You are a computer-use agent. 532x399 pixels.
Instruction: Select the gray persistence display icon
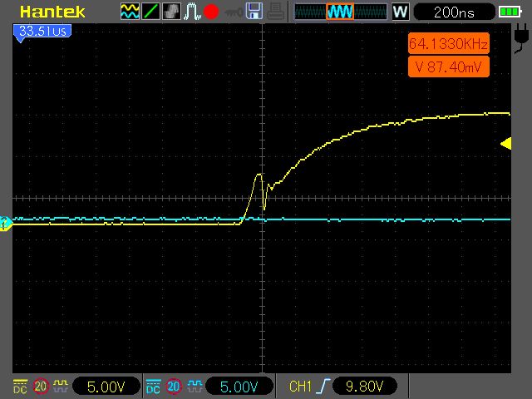(x=172, y=11)
